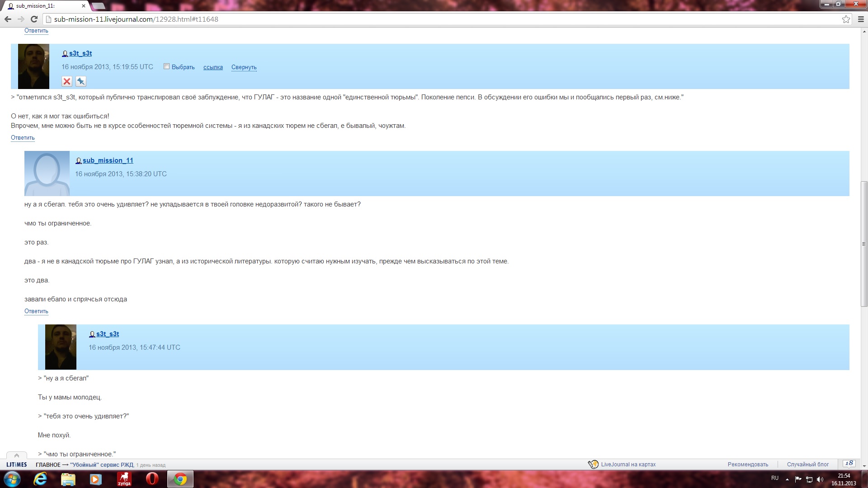Open Opera from the taskbar
This screenshot has height=488, width=868.
pyautogui.click(x=152, y=479)
